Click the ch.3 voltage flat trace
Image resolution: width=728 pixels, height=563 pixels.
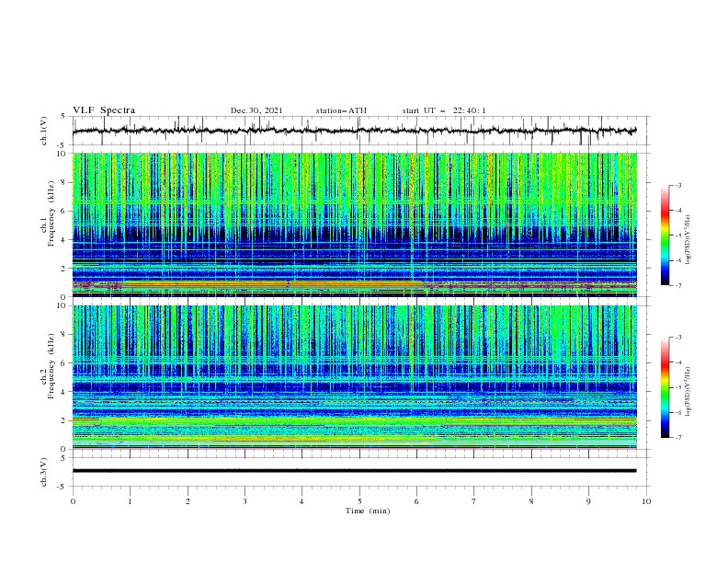(355, 471)
